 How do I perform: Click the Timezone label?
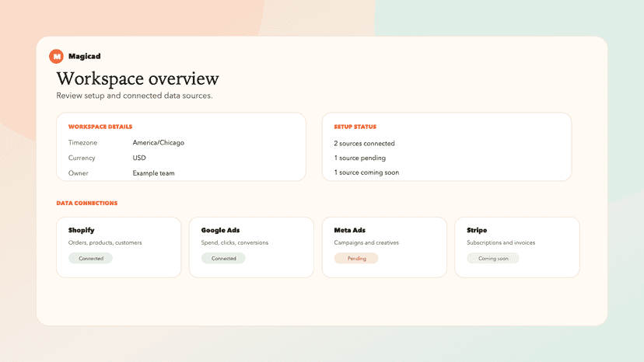[x=82, y=143]
